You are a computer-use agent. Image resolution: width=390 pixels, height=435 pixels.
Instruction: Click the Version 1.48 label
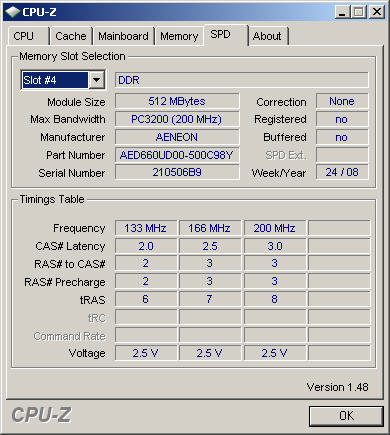pos(337,387)
